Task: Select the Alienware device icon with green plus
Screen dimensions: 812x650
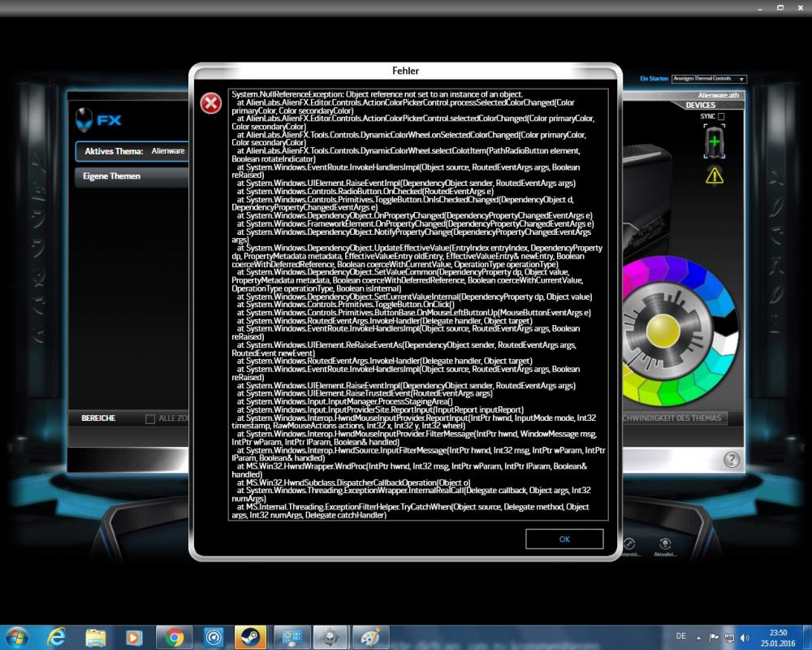Action: (714, 142)
